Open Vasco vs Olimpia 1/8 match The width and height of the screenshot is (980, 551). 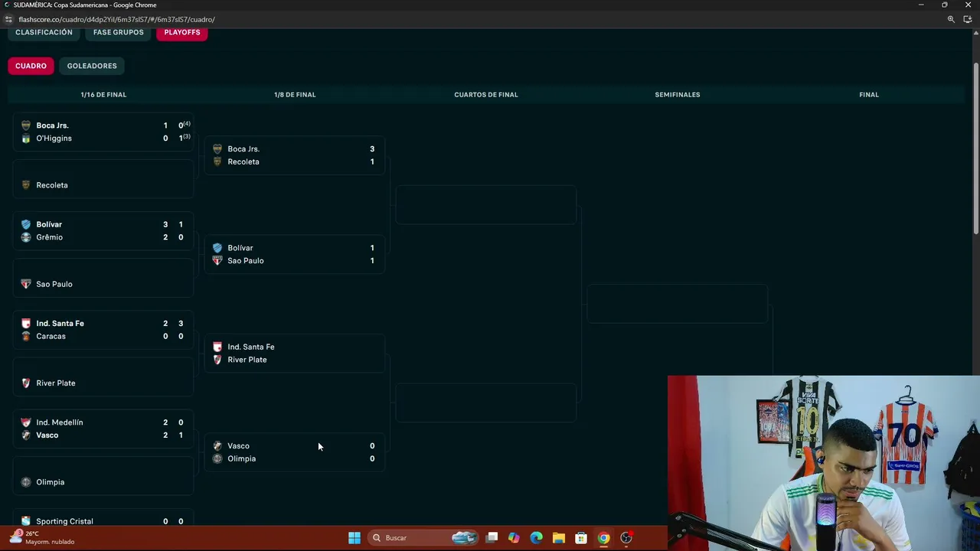pyautogui.click(x=295, y=452)
